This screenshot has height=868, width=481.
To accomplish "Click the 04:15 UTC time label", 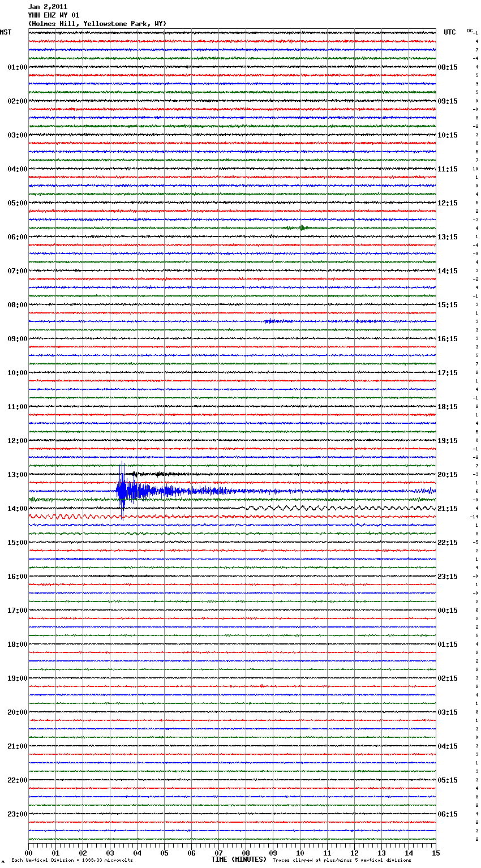I will pyautogui.click(x=448, y=746).
